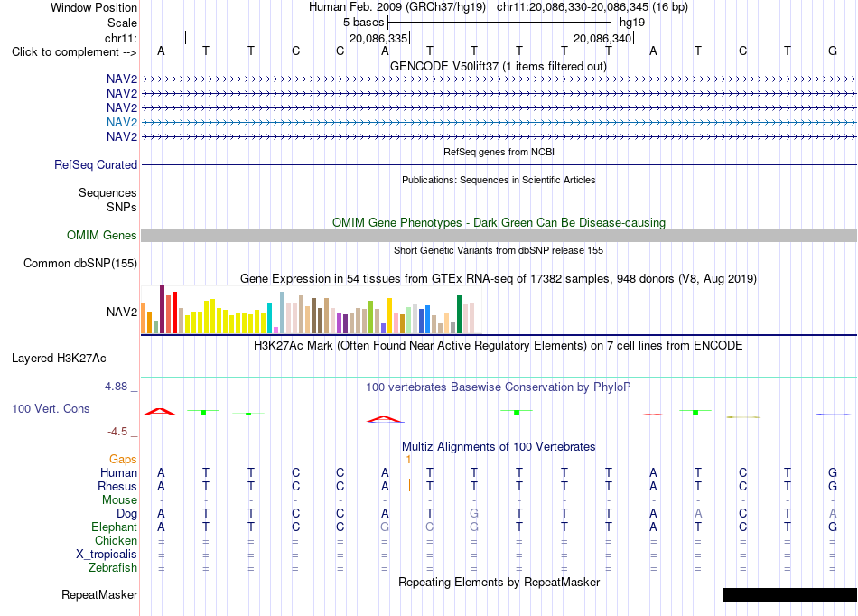Click the '20,086,340' ruler coordinate
This screenshot has width=858, height=616.
602,38
